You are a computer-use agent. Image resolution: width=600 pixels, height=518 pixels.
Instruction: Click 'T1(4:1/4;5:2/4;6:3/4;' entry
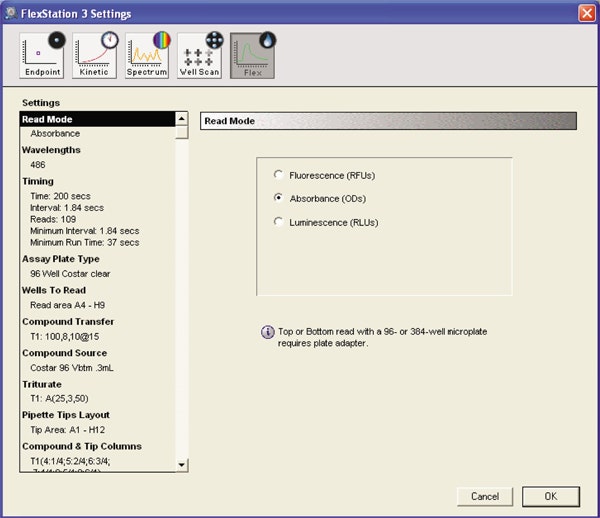70,461
